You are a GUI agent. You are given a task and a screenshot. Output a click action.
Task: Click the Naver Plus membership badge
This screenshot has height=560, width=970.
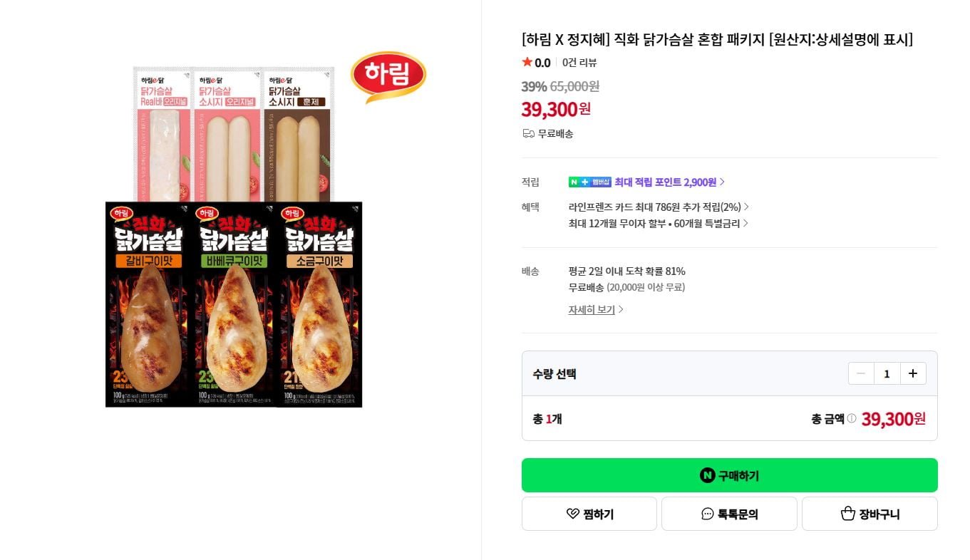click(x=589, y=182)
